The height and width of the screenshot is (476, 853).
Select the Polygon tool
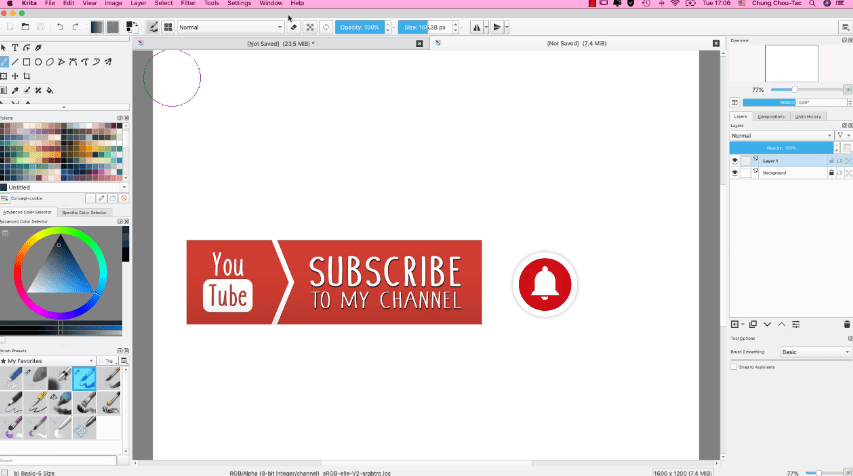coord(50,62)
